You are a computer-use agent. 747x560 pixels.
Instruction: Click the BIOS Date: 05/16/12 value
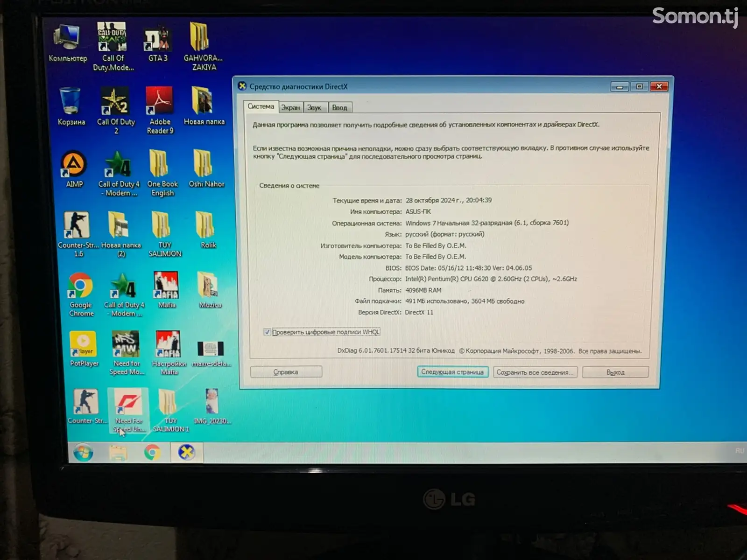[468, 268]
